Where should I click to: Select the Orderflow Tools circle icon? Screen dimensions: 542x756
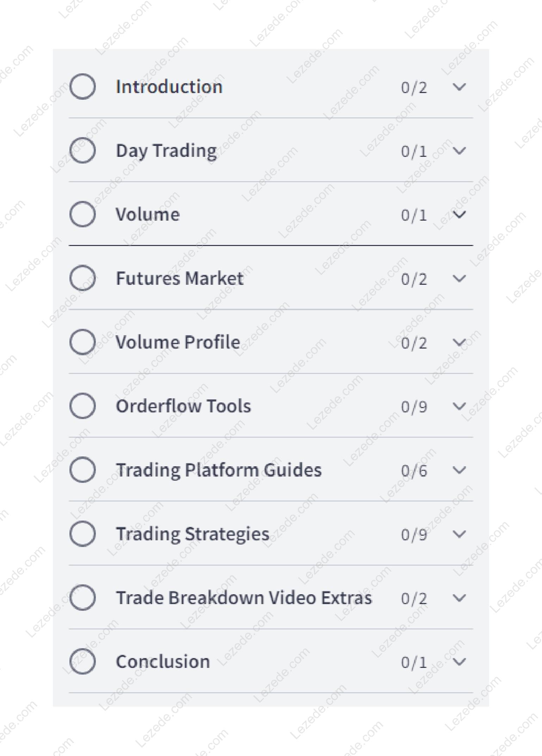click(x=82, y=406)
